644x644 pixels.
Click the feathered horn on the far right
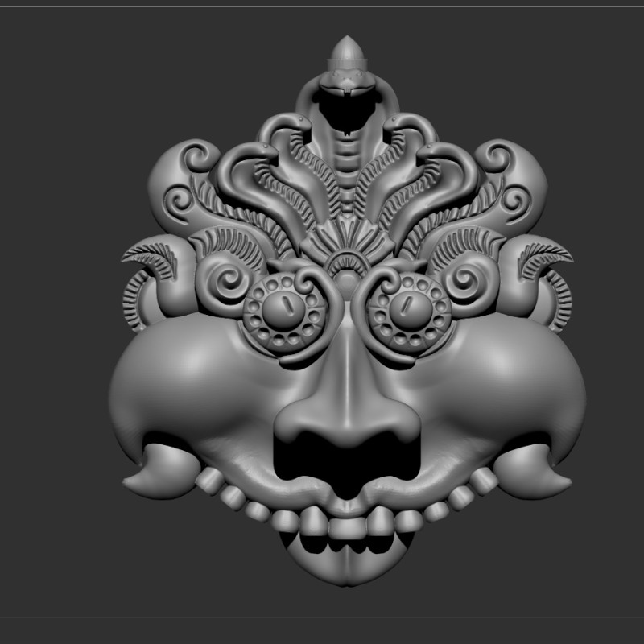[543, 259]
